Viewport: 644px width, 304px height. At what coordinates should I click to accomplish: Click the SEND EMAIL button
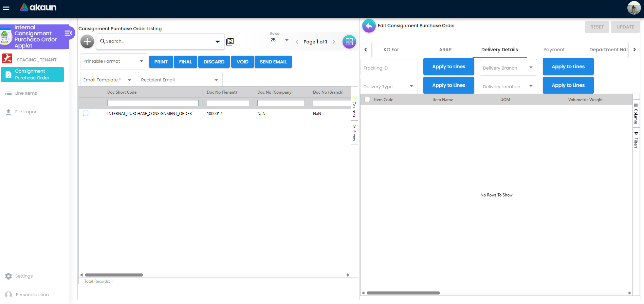coord(273,62)
